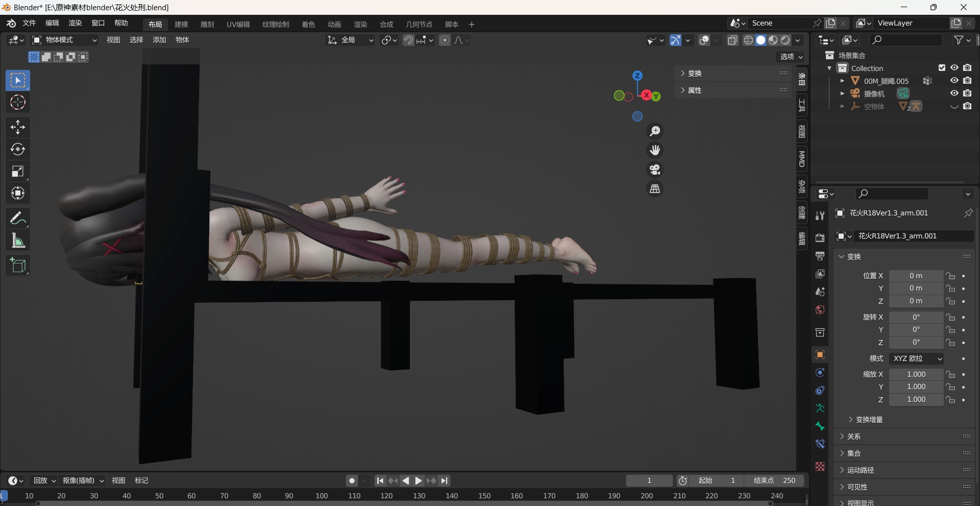This screenshot has height=506, width=980.
Task: Open the Physics properties tab icon
Action: click(x=820, y=373)
